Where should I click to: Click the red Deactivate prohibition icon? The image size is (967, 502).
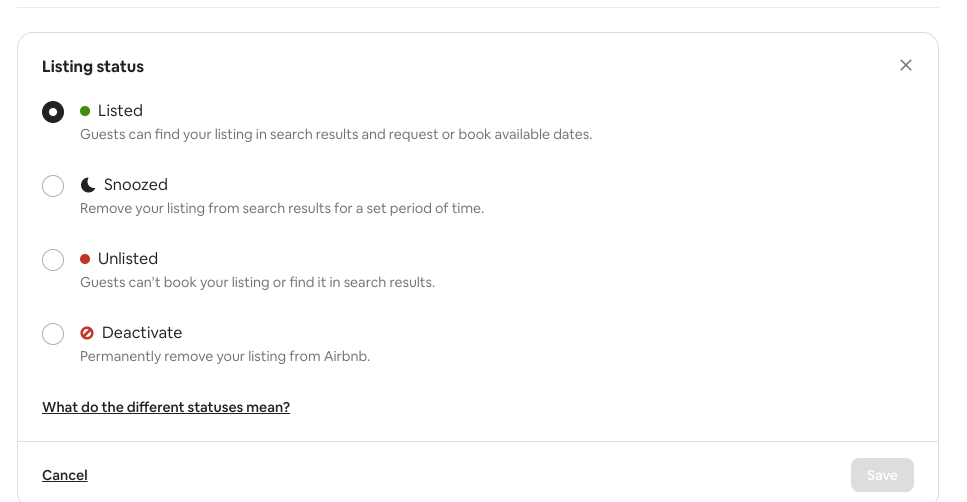point(87,333)
